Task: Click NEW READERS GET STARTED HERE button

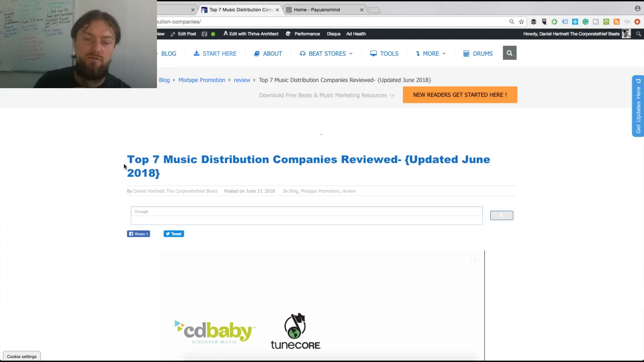Action: (x=460, y=95)
